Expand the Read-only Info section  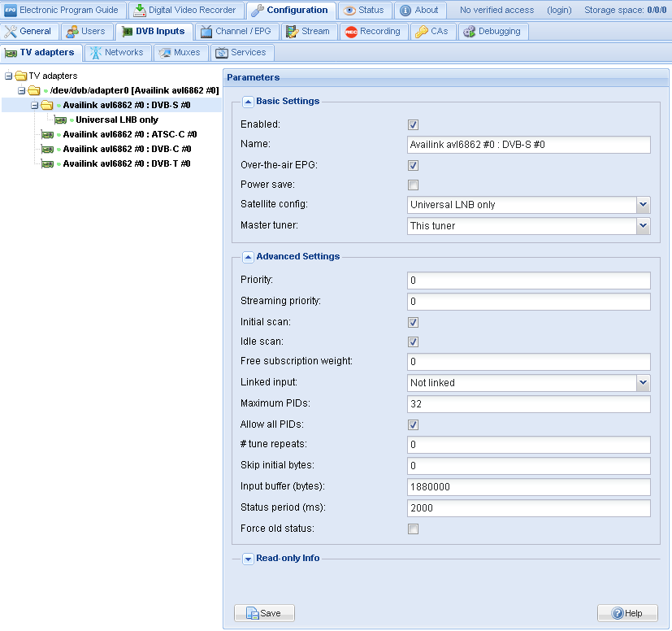pos(248,559)
